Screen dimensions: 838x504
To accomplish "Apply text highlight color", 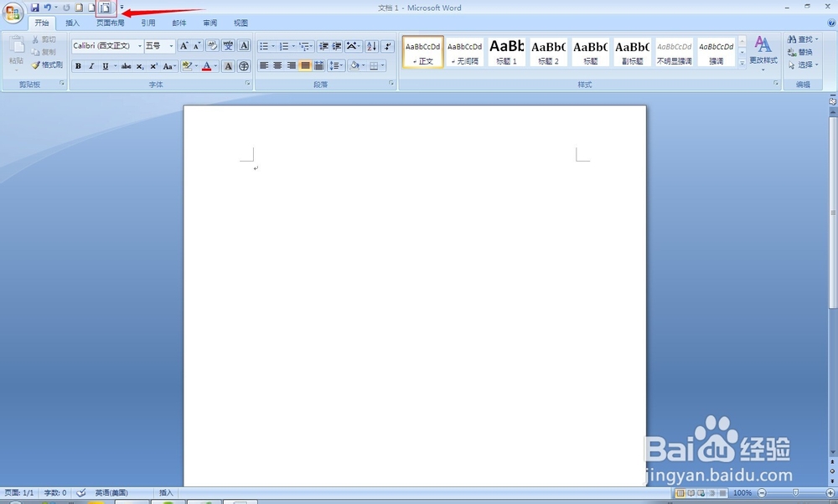I will point(187,66).
